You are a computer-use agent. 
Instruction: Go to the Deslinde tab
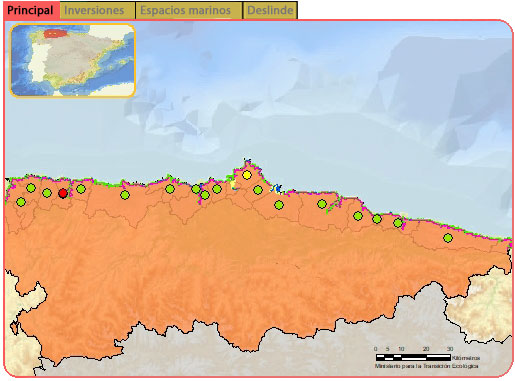coord(270,10)
